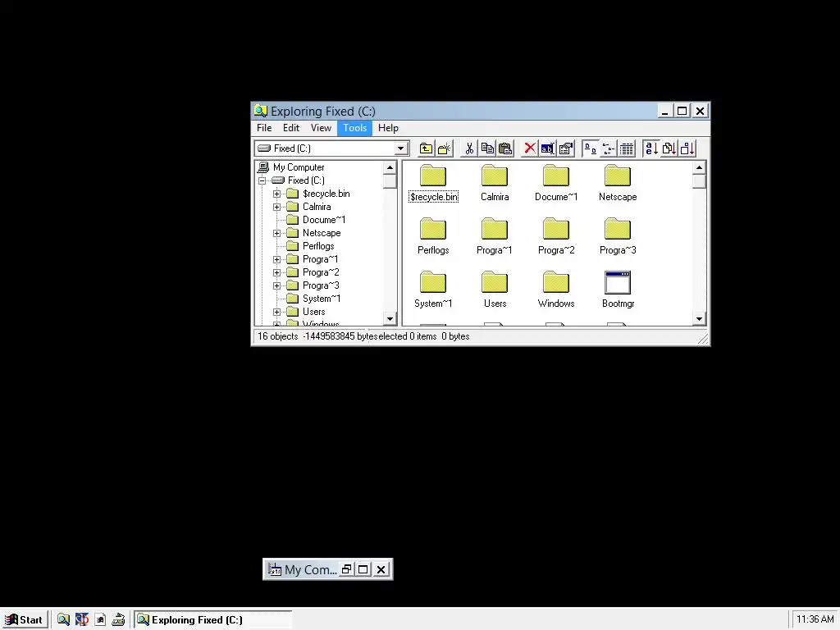840x630 pixels.
Task: Select Progra~1 folder in file pane
Action: pyautogui.click(x=495, y=236)
